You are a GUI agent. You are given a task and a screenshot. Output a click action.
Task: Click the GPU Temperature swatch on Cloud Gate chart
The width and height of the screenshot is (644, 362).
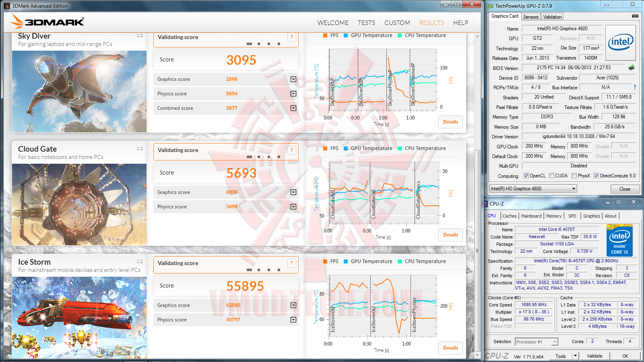point(346,148)
